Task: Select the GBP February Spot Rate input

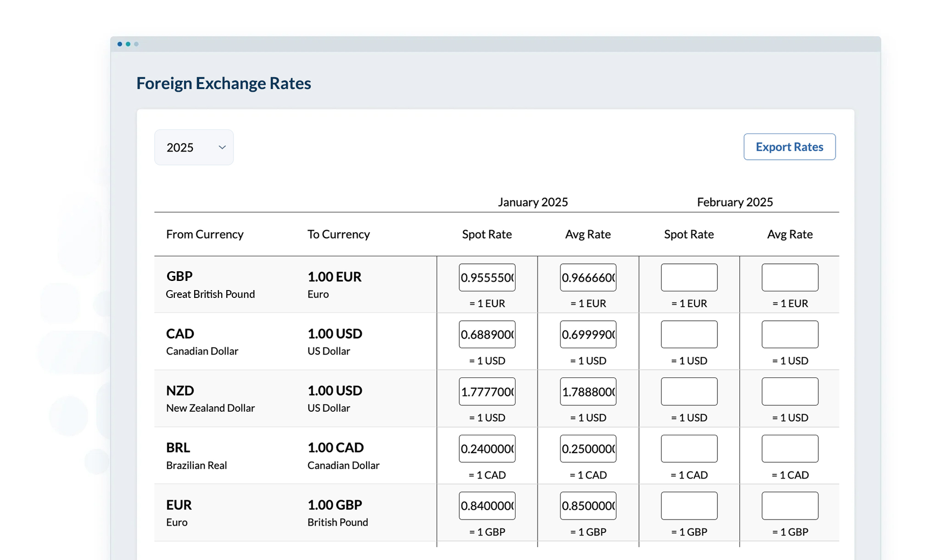Action: point(689,277)
